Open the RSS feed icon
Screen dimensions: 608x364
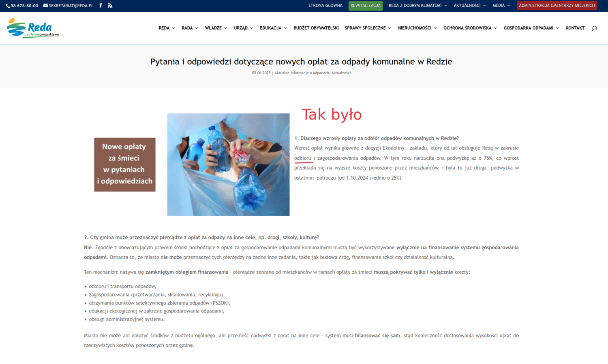point(110,6)
